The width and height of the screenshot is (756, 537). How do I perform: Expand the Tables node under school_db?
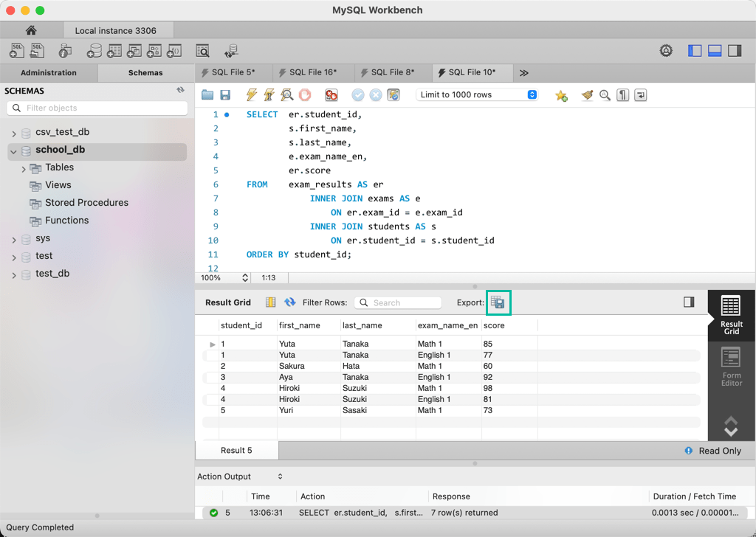coord(23,167)
